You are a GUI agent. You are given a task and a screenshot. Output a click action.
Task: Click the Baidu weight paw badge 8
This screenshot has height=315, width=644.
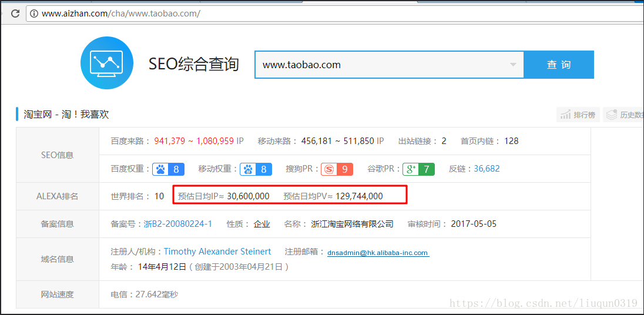tap(169, 169)
